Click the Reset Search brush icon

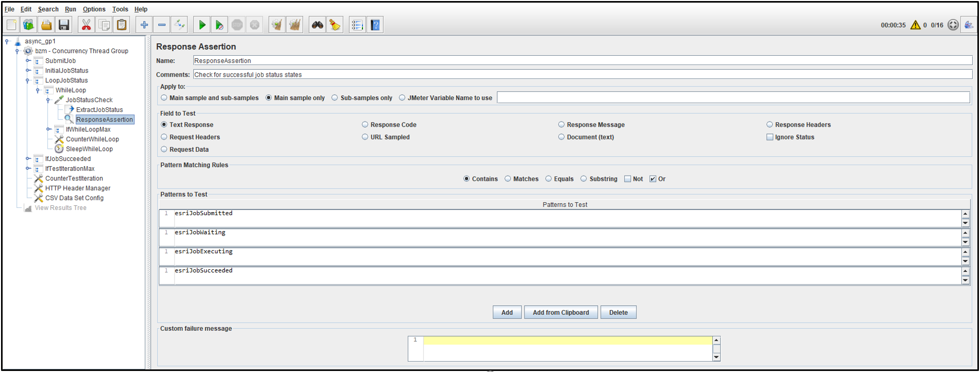(335, 24)
